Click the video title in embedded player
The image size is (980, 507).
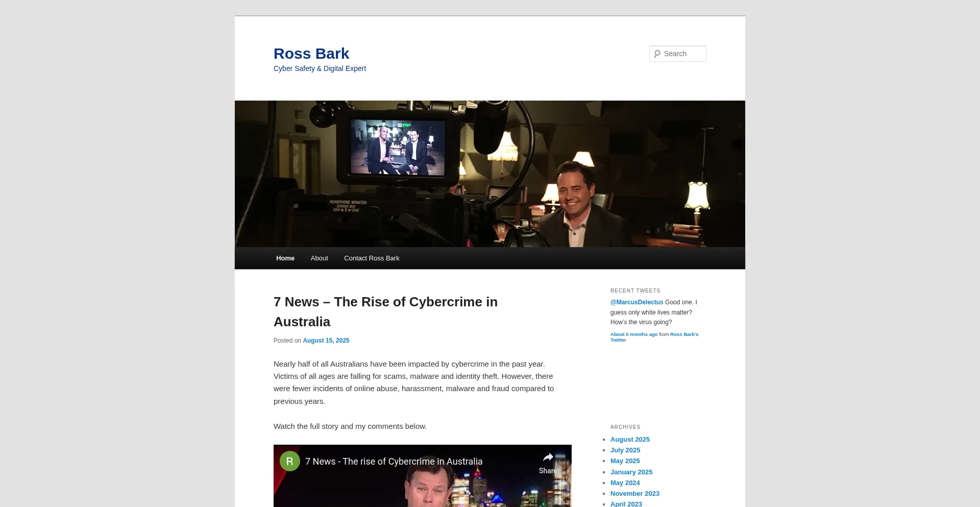click(394, 462)
